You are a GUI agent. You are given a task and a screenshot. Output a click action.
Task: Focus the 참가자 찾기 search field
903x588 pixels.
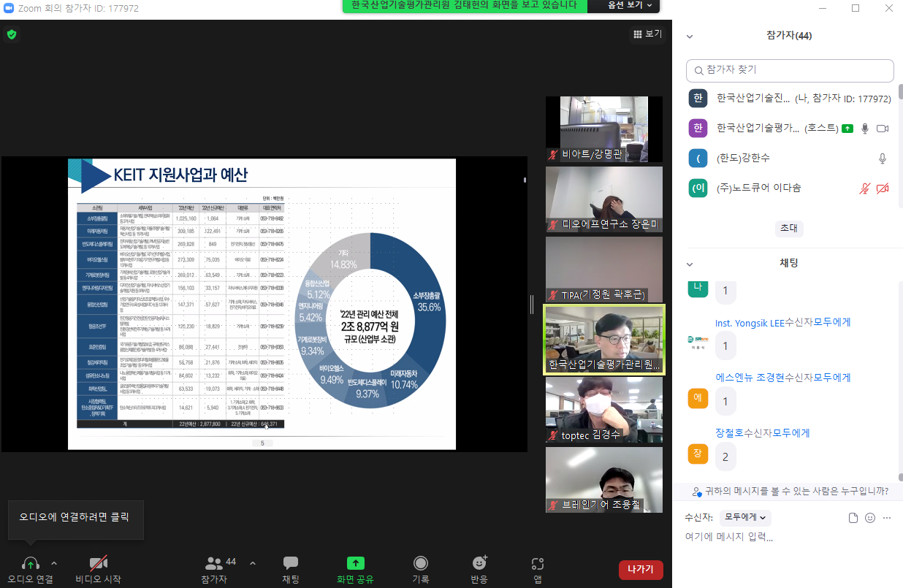(790, 70)
